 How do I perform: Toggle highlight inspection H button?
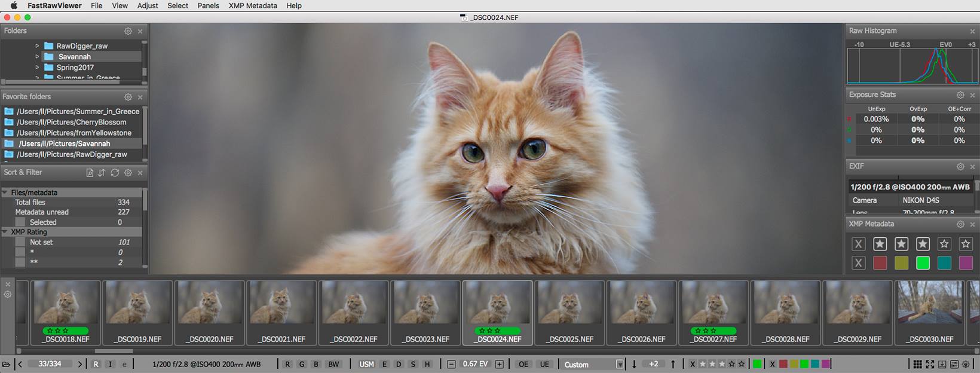tap(427, 364)
